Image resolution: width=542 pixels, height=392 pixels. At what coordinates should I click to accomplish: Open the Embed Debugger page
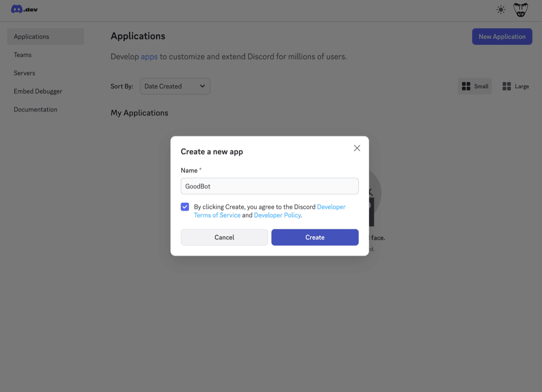coord(38,91)
